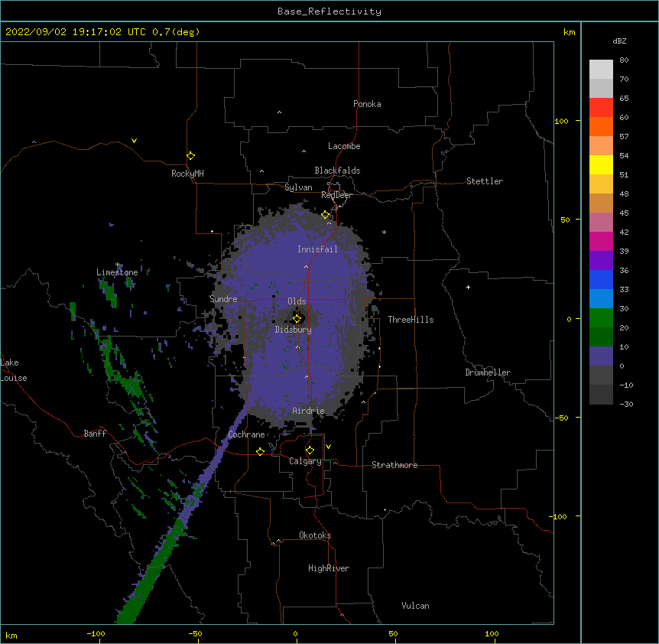
Task: Click the green 20-30 dBZ legend swatch
Action: click(x=601, y=318)
